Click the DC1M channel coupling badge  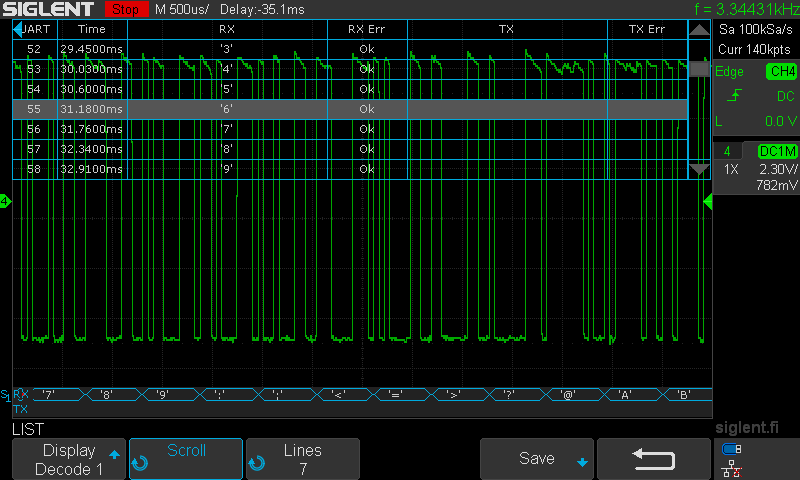click(x=778, y=151)
